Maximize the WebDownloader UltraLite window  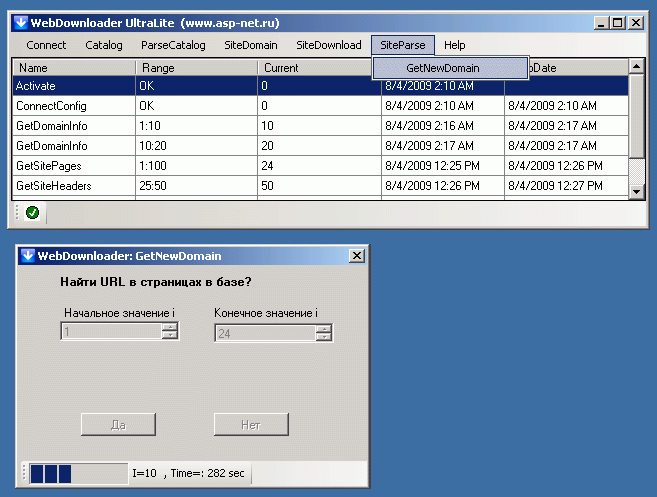[617, 23]
